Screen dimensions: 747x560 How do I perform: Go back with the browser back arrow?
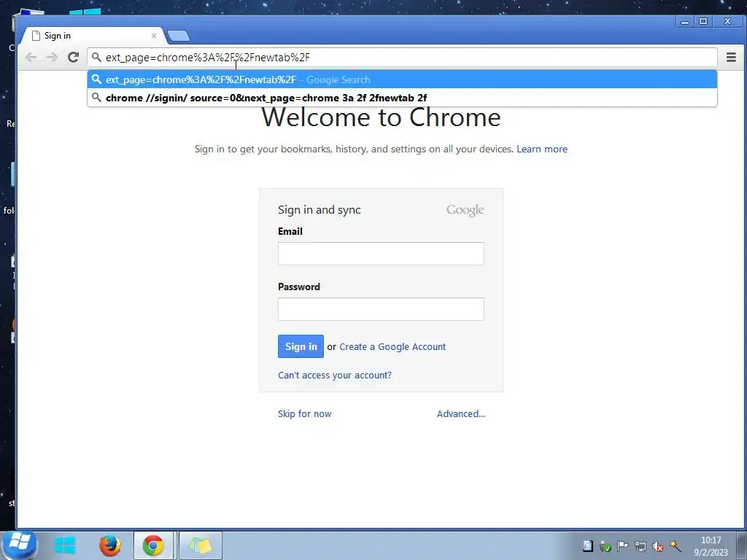pos(31,58)
